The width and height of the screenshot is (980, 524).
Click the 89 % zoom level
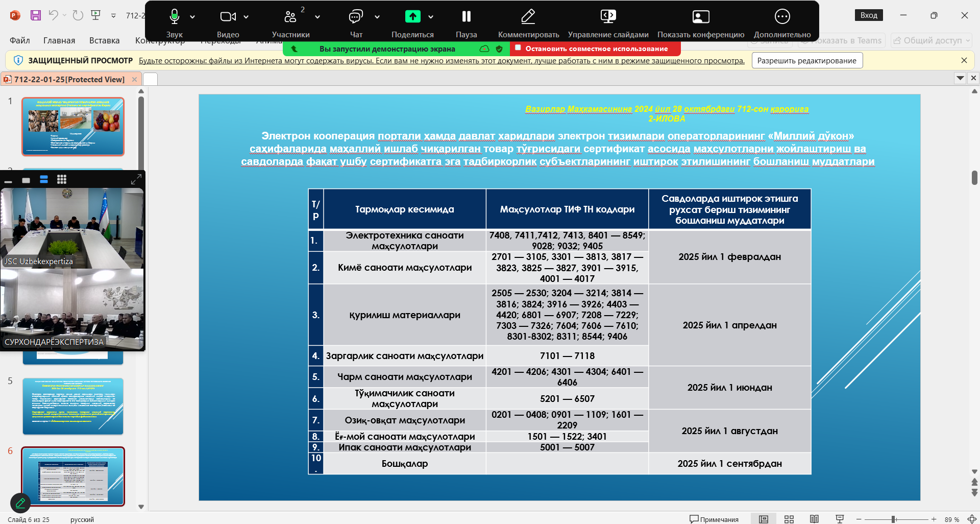[x=951, y=519]
